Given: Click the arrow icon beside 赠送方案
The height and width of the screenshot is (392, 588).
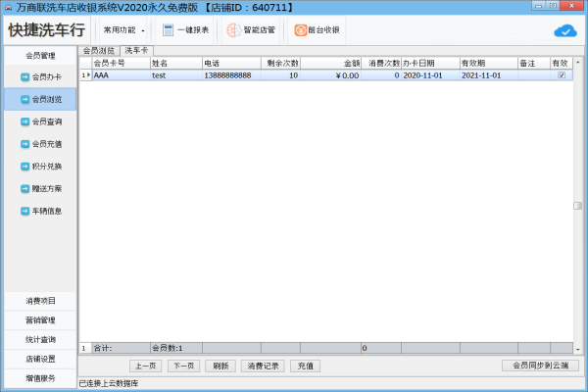Looking at the screenshot, I should tap(24, 189).
